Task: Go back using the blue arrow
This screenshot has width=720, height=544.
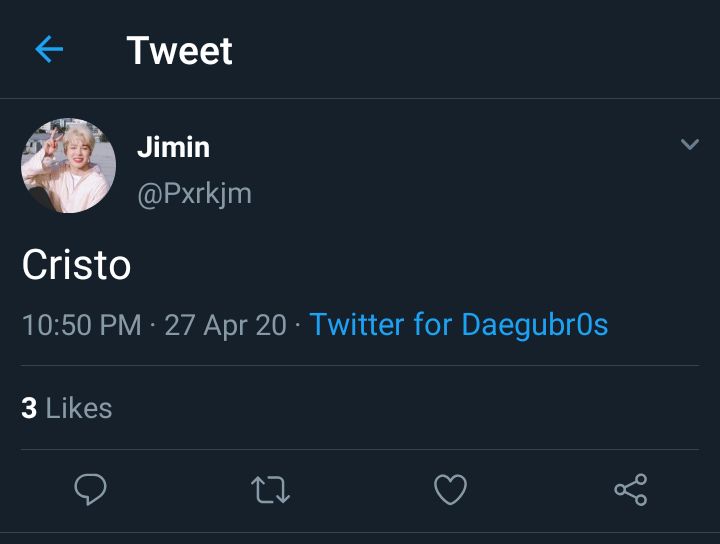Action: pyautogui.click(x=49, y=49)
